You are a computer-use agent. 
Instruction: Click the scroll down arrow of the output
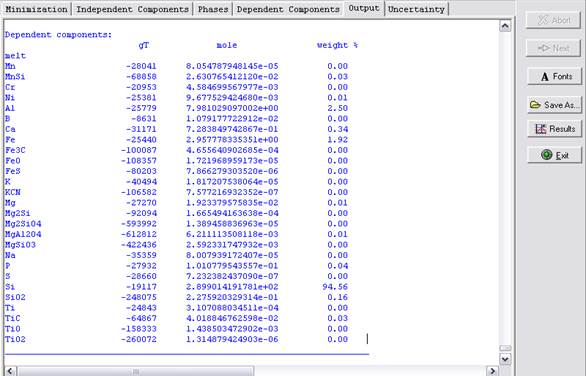tap(505, 359)
